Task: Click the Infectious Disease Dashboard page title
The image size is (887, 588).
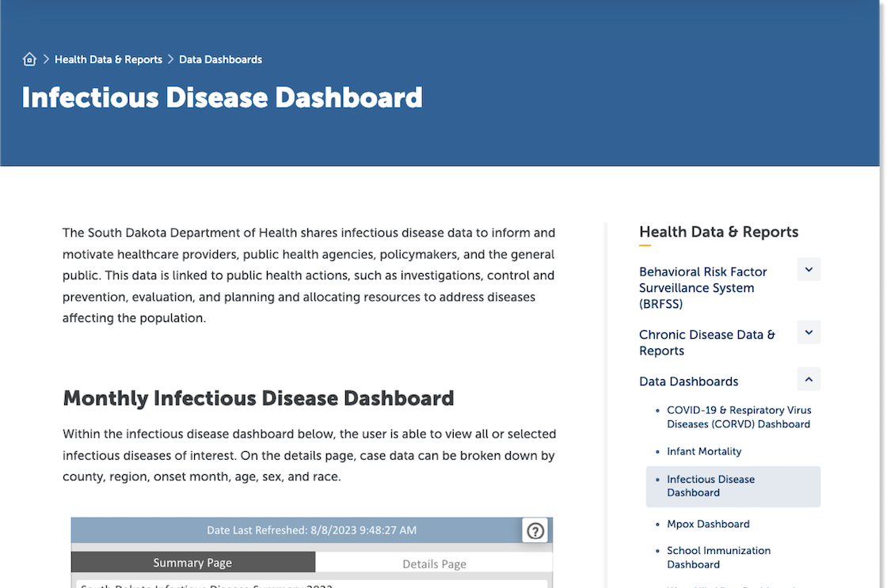Action: 222,98
